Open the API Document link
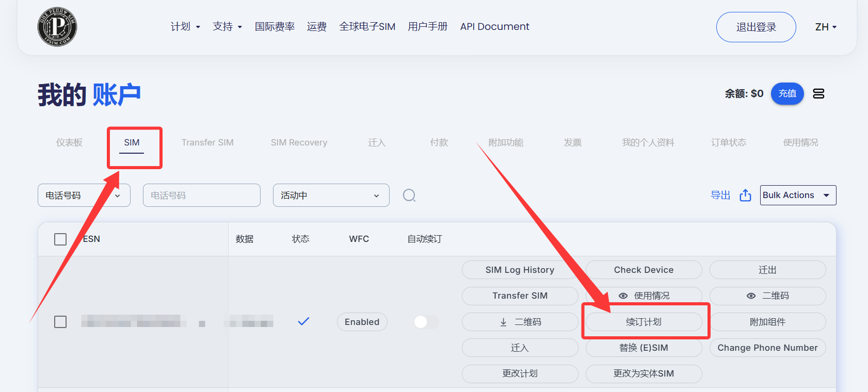 [x=494, y=27]
